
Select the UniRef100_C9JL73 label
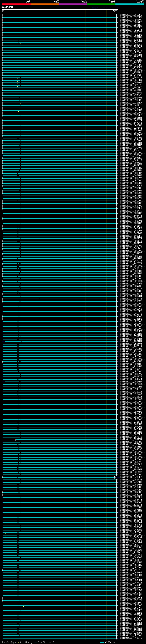click(131, 389)
